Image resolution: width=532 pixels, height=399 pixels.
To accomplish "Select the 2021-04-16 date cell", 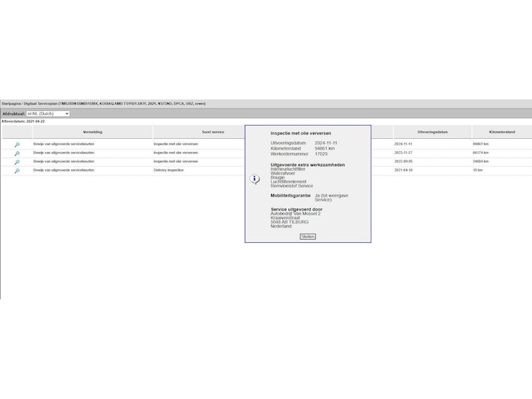I will click(403, 170).
